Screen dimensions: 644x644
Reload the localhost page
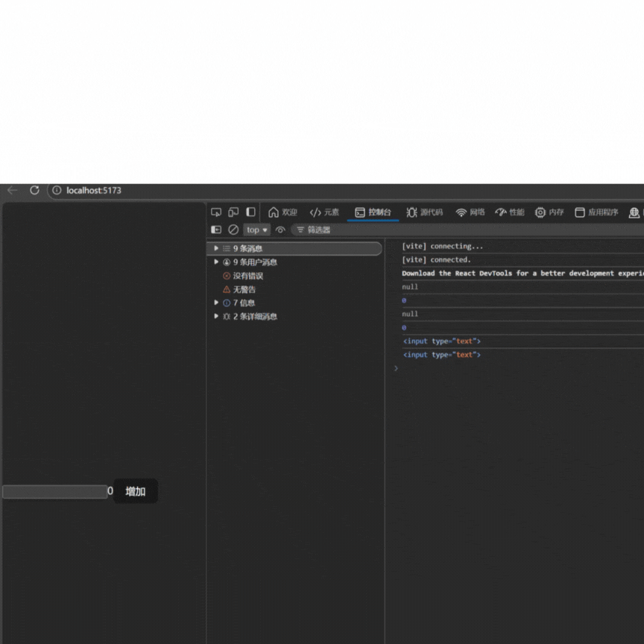pos(34,190)
